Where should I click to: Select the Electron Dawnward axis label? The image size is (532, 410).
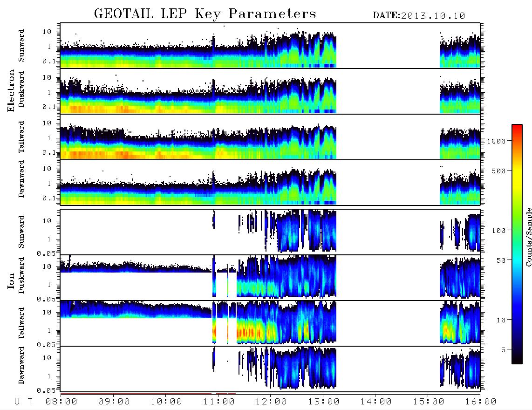tap(21, 179)
